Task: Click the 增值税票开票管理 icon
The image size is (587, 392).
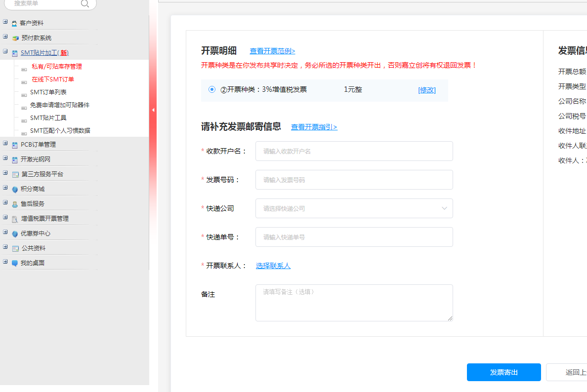Action: pos(15,219)
